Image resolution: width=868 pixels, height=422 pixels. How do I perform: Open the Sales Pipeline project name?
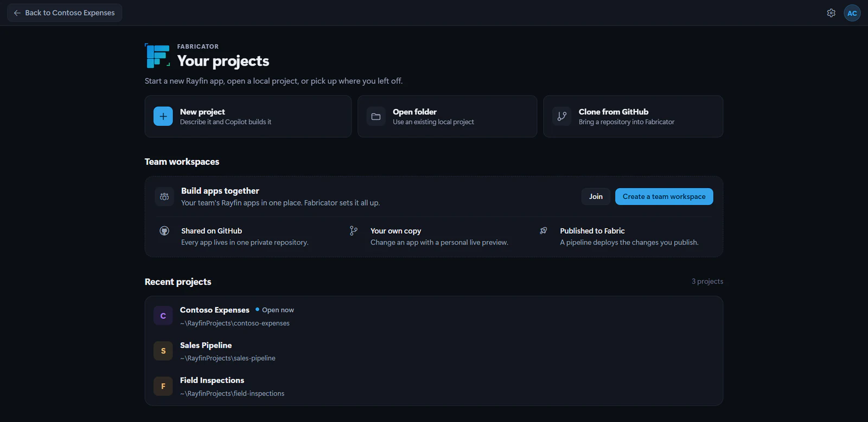(206, 345)
